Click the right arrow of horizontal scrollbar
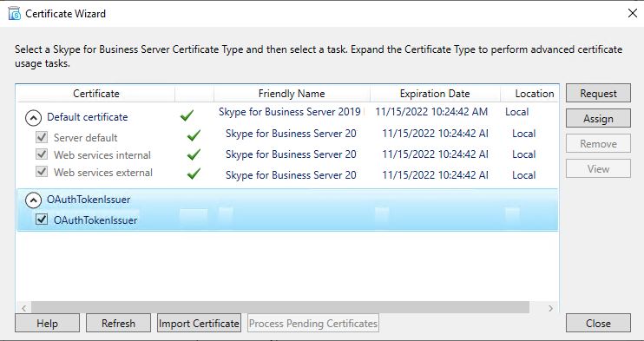644x341 pixels. pyautogui.click(x=551, y=308)
